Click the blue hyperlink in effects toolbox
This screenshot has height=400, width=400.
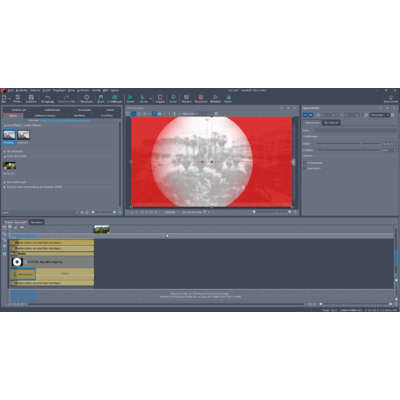coord(65,120)
